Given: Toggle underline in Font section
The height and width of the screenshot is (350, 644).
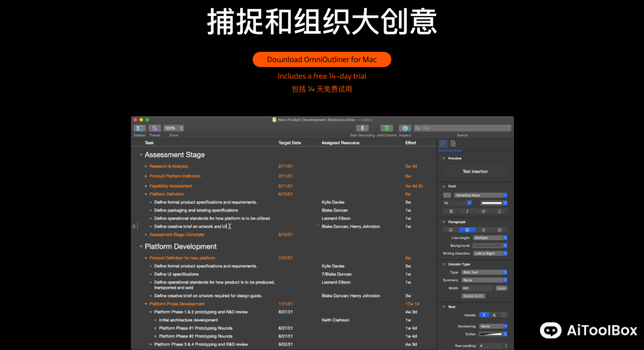Looking at the screenshot, I should point(500,212).
